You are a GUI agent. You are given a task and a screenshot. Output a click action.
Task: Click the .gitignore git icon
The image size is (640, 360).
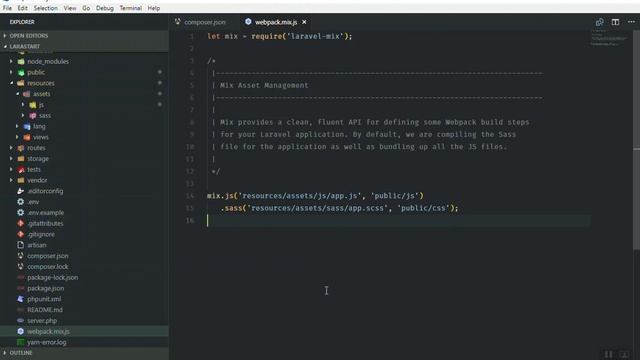click(x=21, y=234)
